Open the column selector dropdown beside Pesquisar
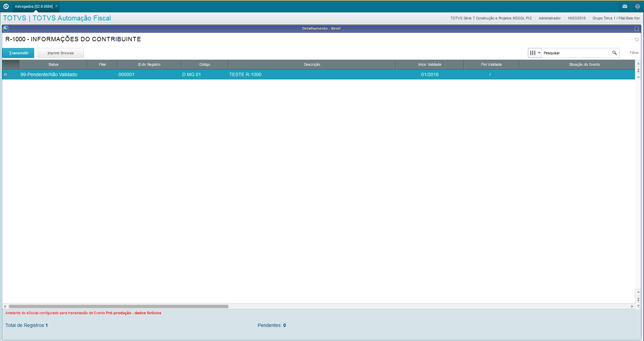 click(x=535, y=53)
